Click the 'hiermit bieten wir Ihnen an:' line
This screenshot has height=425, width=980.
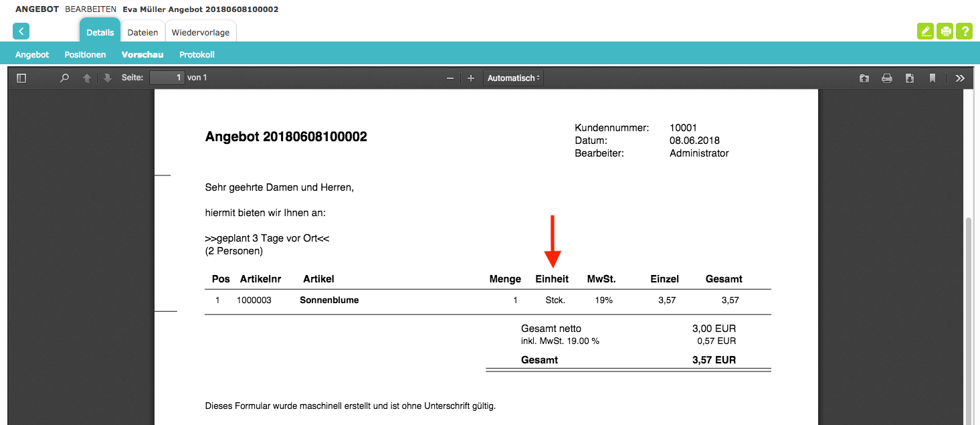click(x=266, y=214)
